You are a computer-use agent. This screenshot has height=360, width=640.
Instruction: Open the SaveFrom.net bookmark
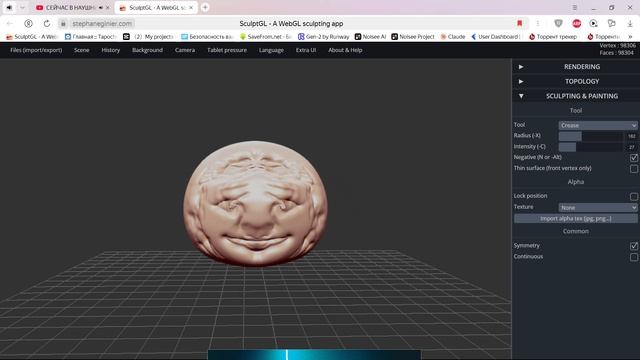[266, 37]
